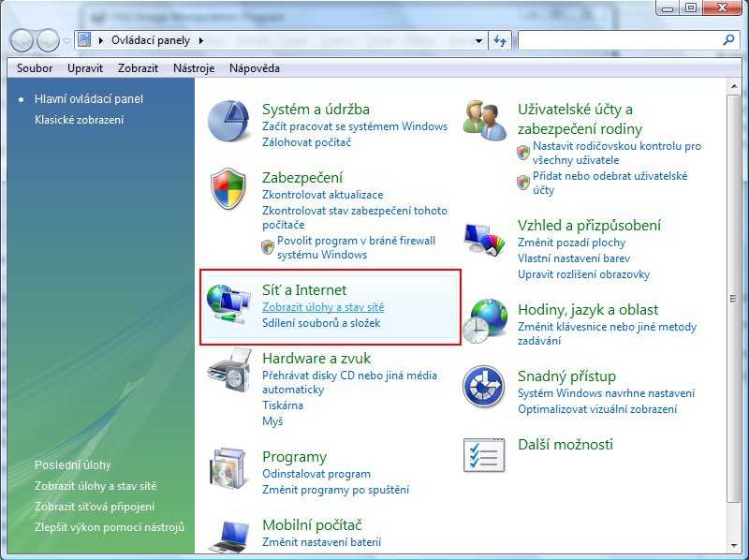Click Změnit klávesnice nebo jiné metody zadávání
Screen dimensions: 749x560
click(607, 333)
